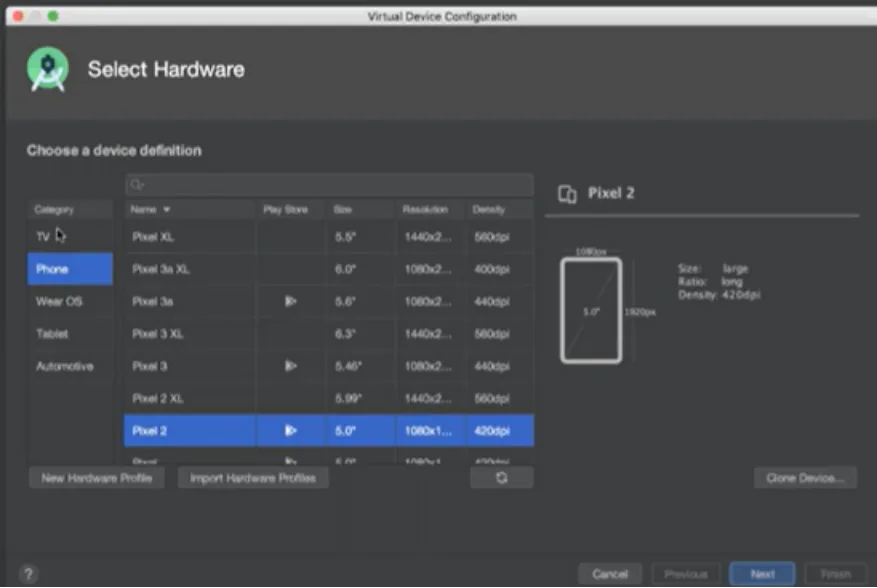877x588 pixels.
Task: Click the Play Store icon in Pixel 3 row
Action: pyautogui.click(x=290, y=366)
